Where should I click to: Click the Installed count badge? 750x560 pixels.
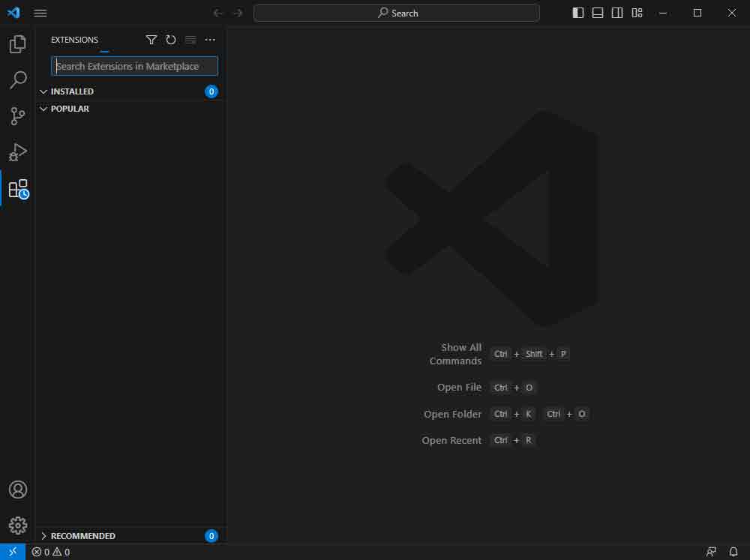(211, 91)
